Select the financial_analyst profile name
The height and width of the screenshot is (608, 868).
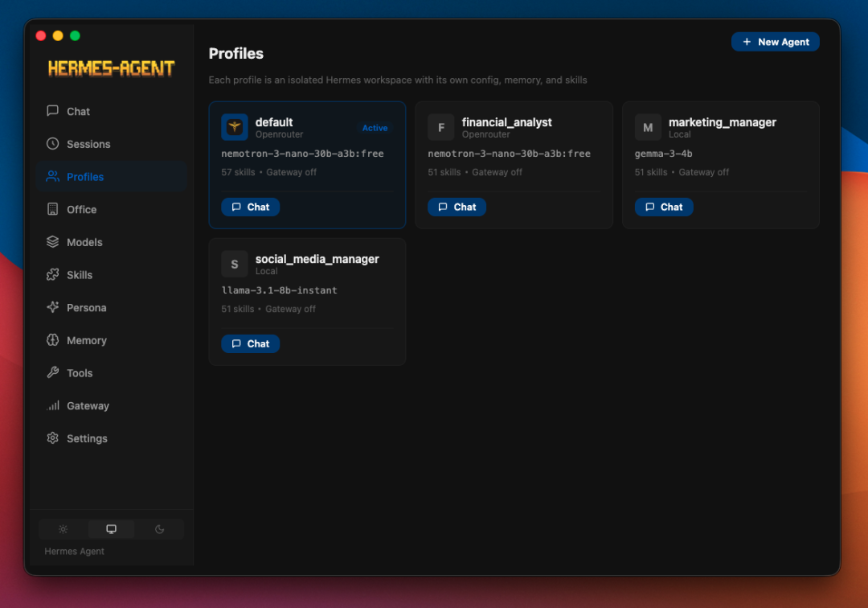point(506,121)
